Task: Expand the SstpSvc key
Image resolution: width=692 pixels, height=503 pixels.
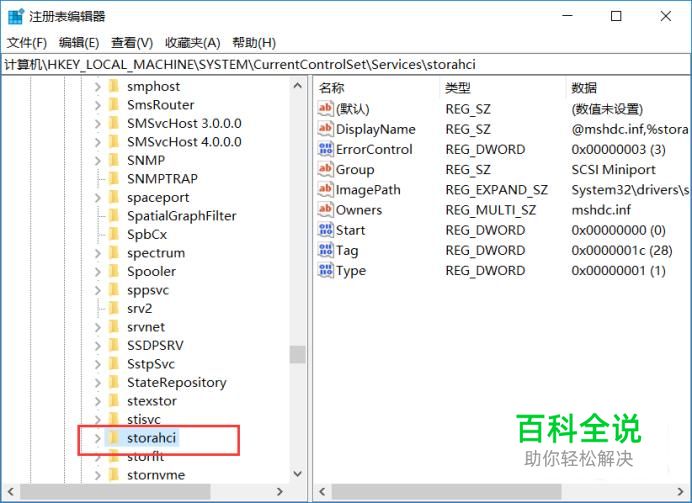Action: pos(98,364)
